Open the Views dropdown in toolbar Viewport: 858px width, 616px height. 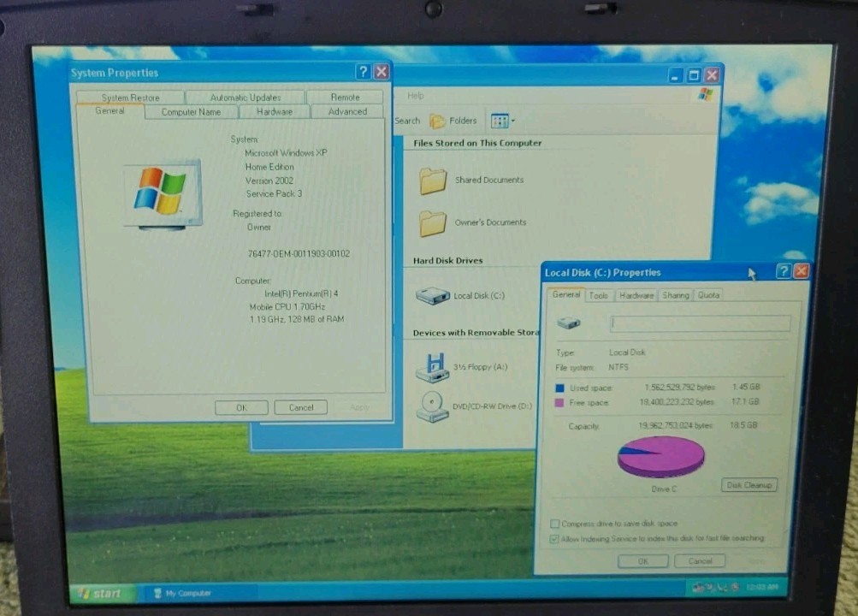point(503,121)
